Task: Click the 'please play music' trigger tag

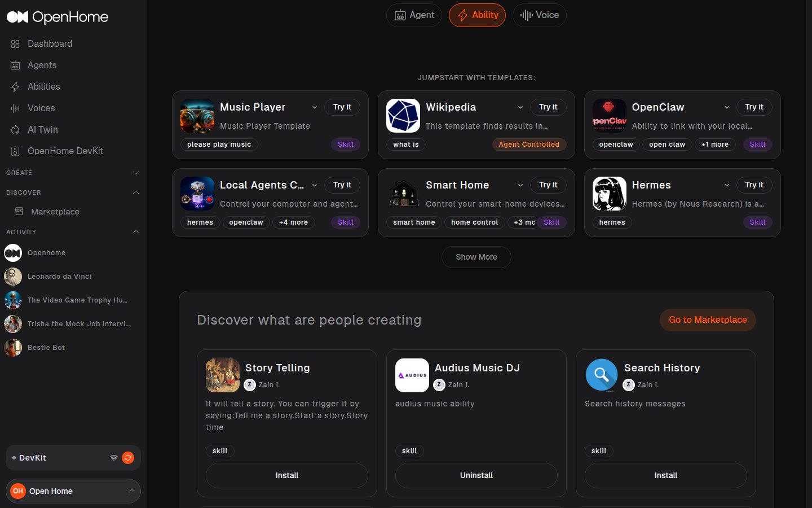Action: (x=219, y=144)
